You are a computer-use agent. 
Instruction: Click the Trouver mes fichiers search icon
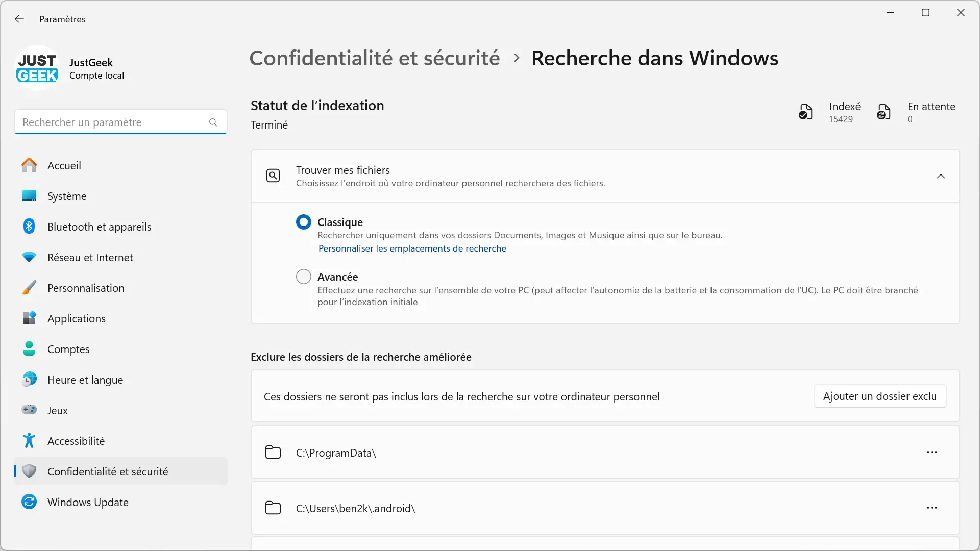click(273, 176)
